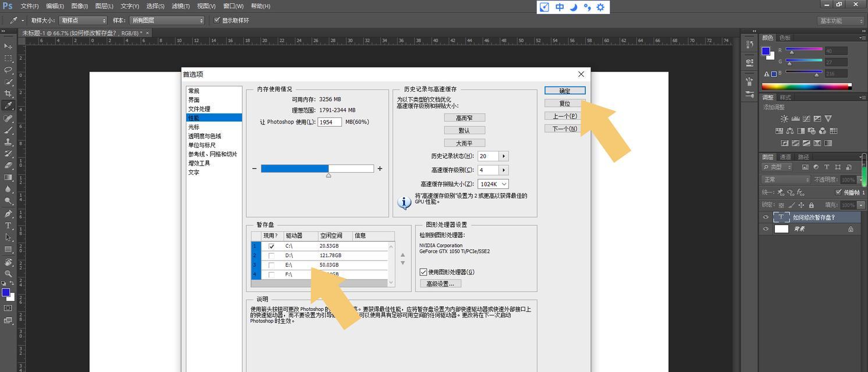Expand 高速缓存级别 arrow
Screen dimensions: 868x372
click(504, 170)
